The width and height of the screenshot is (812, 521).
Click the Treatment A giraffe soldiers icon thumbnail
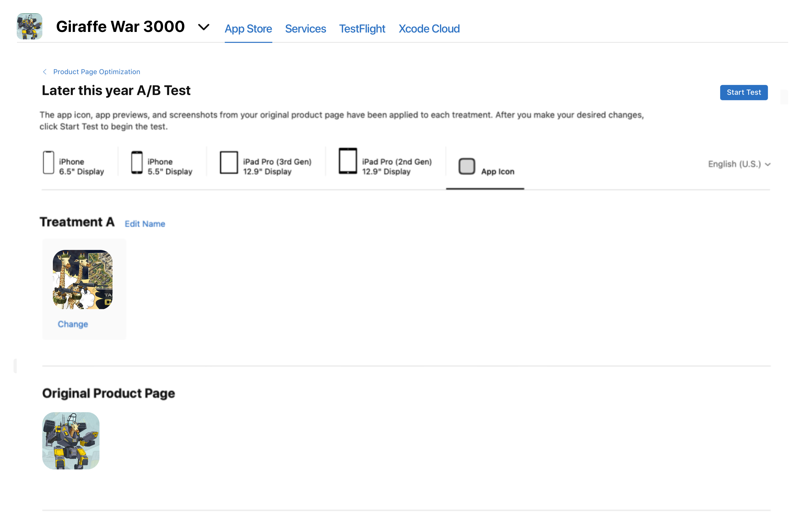pos(82,279)
